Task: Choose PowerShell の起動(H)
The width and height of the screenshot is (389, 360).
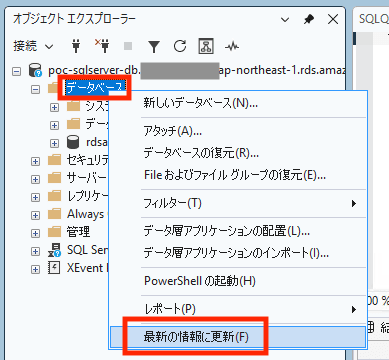Action: click(238, 281)
